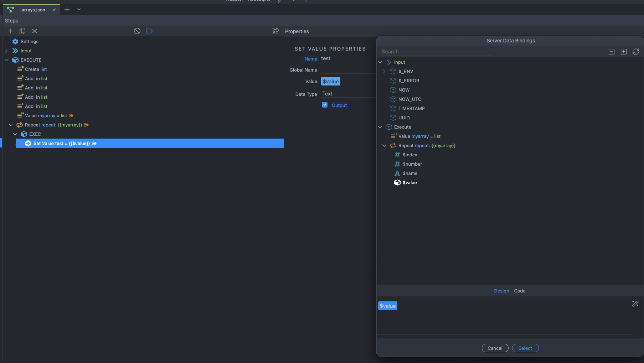This screenshot has height=363, width=644.
Task: Click the output arrow icon beside Properties
Action: pos(275,31)
